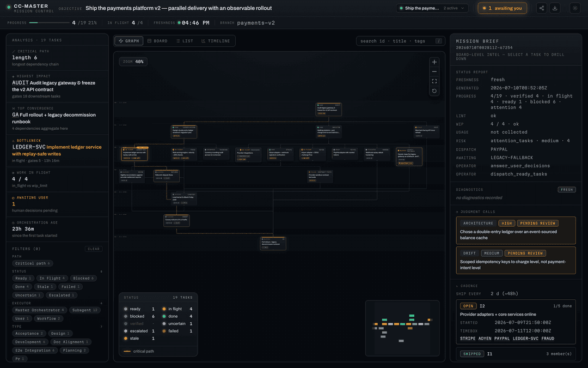
Task: Toggle the Master Orchestrator executor filter
Action: (39, 310)
